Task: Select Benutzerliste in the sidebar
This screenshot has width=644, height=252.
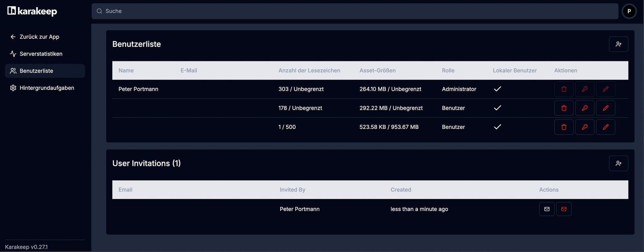Action: (36, 71)
